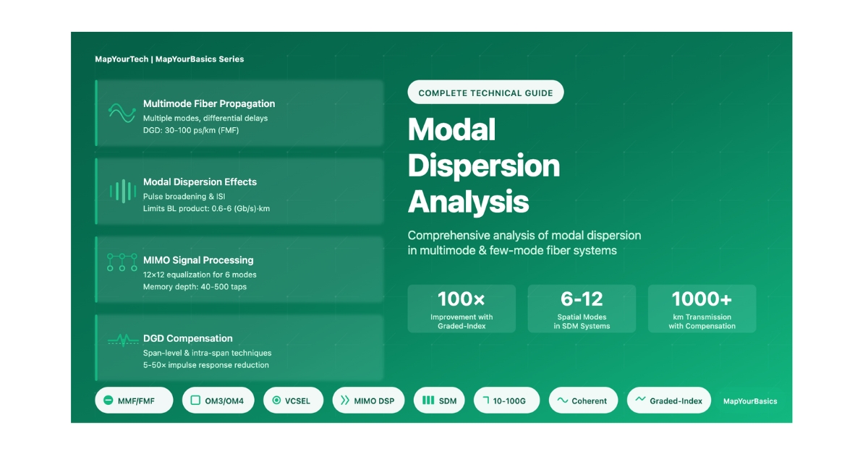Click the 1000+ km Transmission stat box
The height and width of the screenshot is (454, 868).
pyautogui.click(x=702, y=309)
